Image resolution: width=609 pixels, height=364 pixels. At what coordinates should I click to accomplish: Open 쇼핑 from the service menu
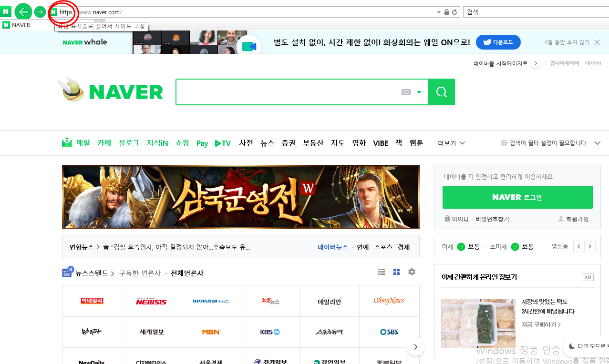182,142
